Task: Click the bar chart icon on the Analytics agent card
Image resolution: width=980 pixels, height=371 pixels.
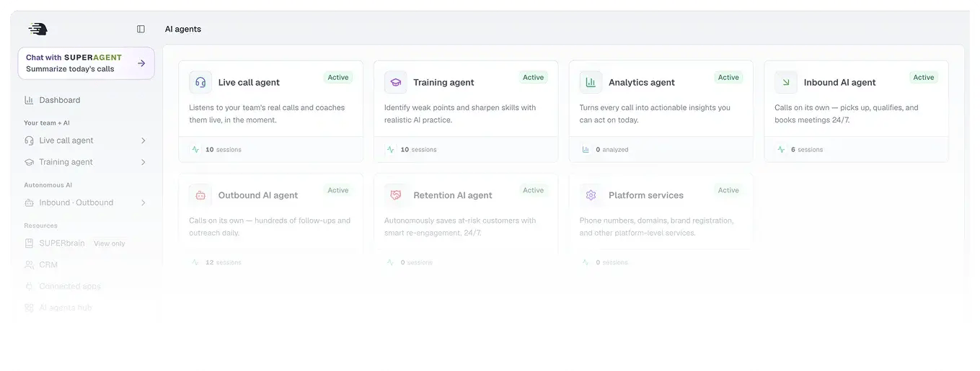Action: pos(591,82)
